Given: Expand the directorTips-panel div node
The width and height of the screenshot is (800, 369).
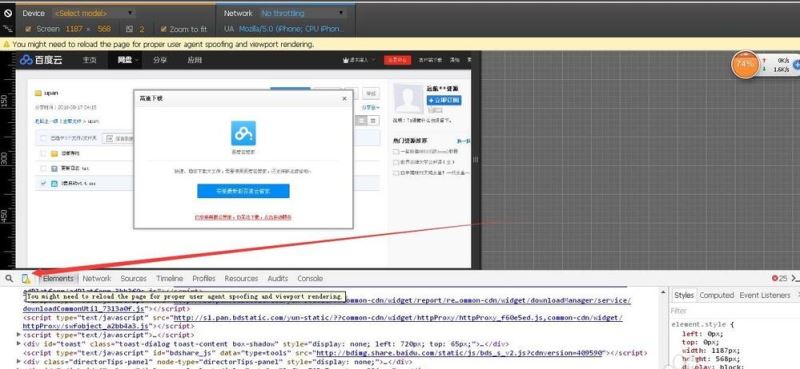Looking at the screenshot, I should coord(19,361).
